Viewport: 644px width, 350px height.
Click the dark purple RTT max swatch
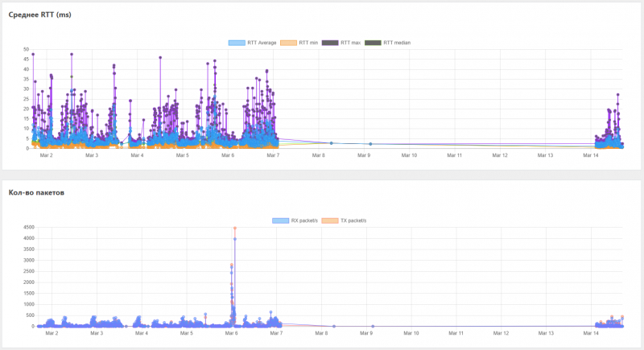330,43
